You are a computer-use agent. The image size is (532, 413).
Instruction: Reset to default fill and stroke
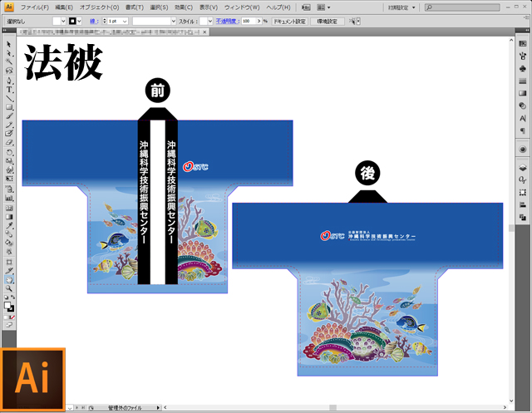pos(6,297)
